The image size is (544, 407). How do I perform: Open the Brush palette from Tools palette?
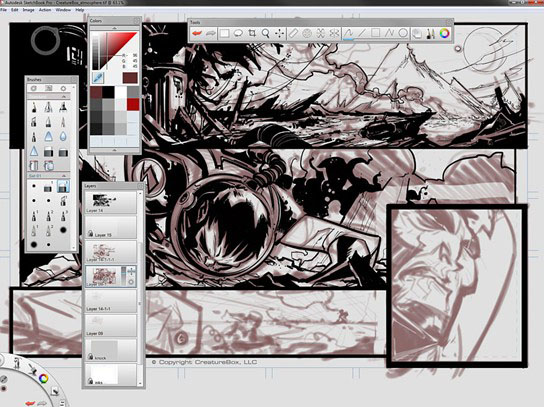pyautogui.click(x=431, y=34)
